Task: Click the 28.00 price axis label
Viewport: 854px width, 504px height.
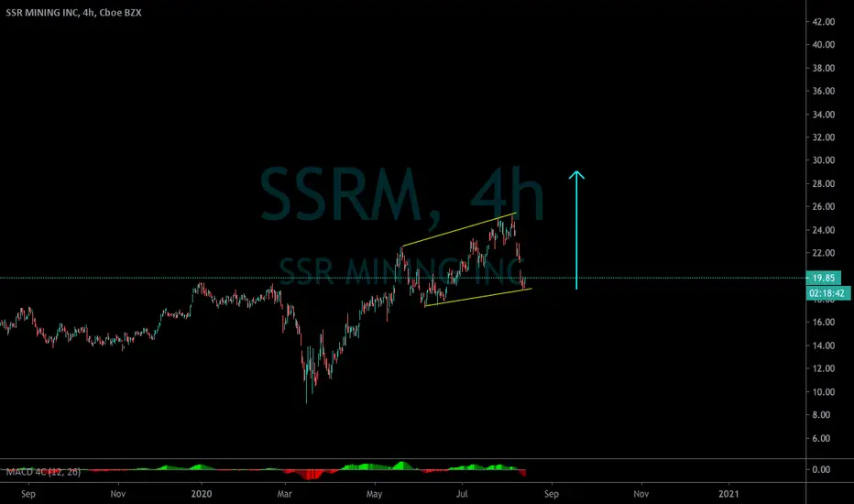Action: (x=824, y=183)
